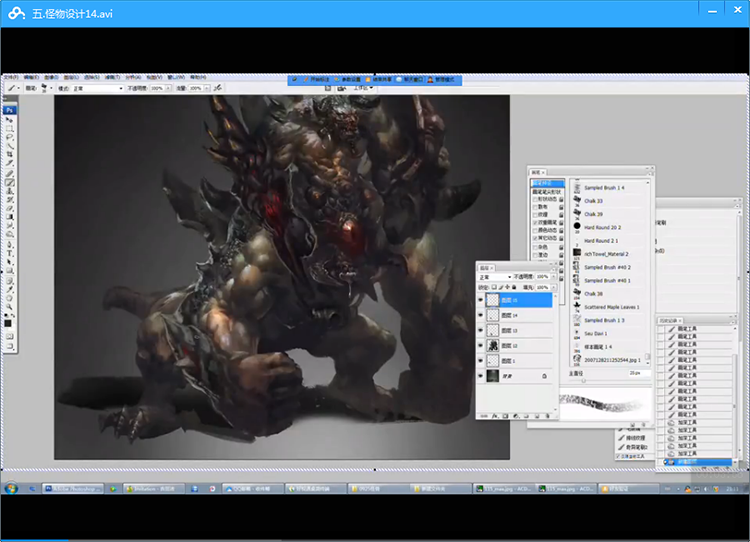Click the 主直径 value field

pyautogui.click(x=639, y=373)
